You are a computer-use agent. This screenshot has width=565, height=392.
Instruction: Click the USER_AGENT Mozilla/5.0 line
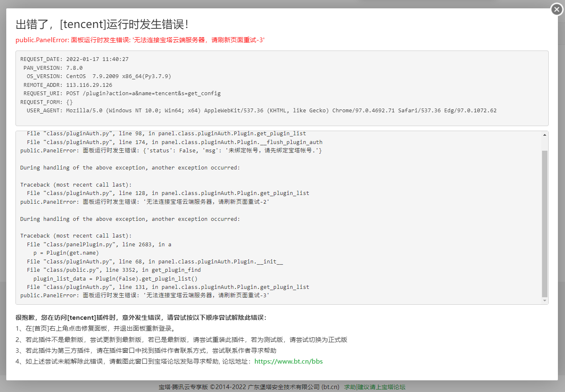[x=262, y=111]
